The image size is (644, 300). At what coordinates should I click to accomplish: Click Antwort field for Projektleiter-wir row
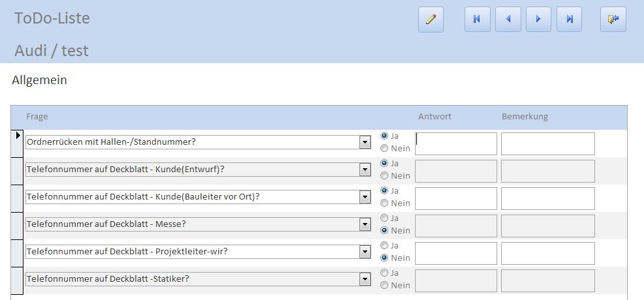[x=456, y=253]
